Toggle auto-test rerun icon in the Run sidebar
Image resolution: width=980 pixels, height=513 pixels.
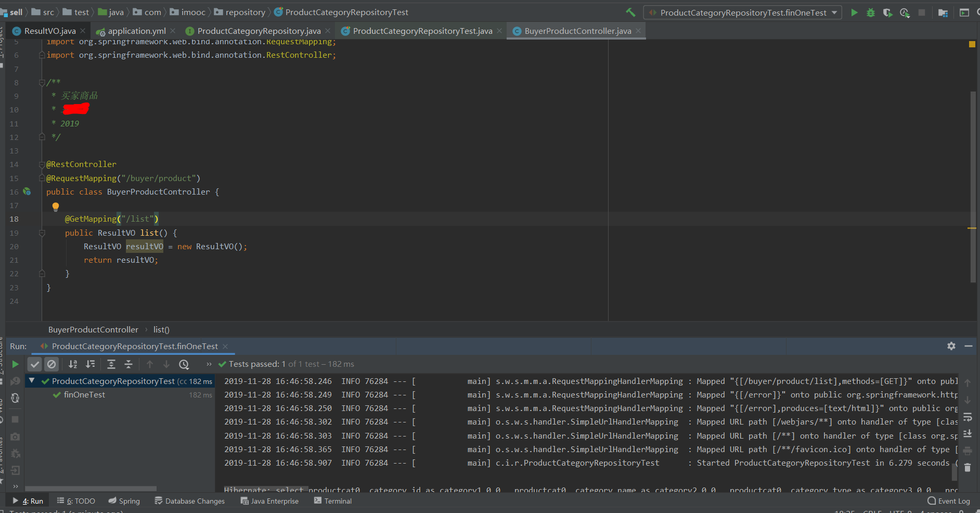pos(15,398)
